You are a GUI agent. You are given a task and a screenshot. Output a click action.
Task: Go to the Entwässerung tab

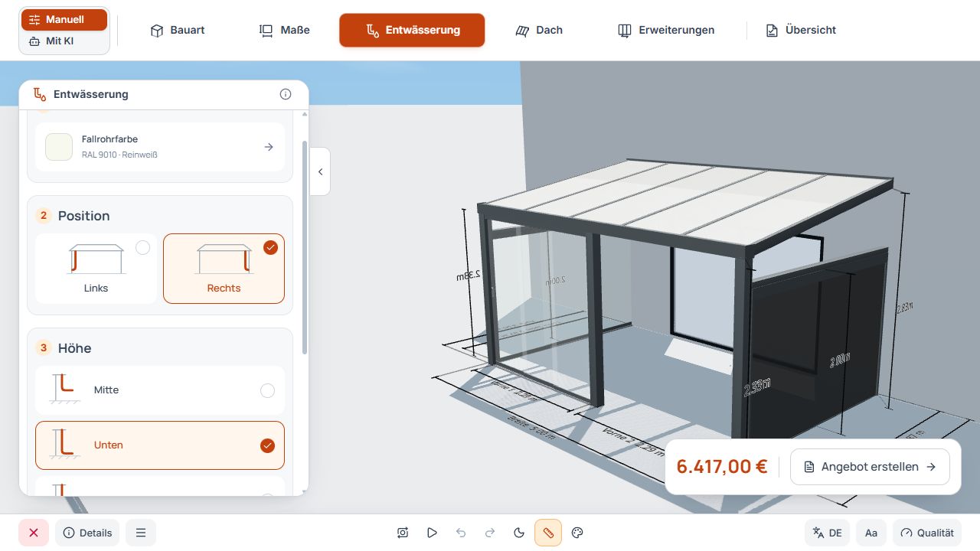tap(412, 30)
